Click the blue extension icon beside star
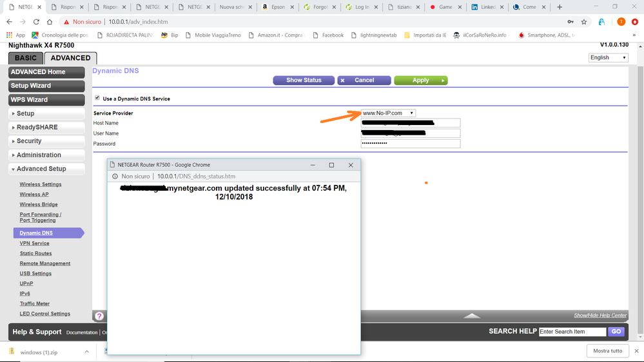644x362 pixels. [x=601, y=22]
